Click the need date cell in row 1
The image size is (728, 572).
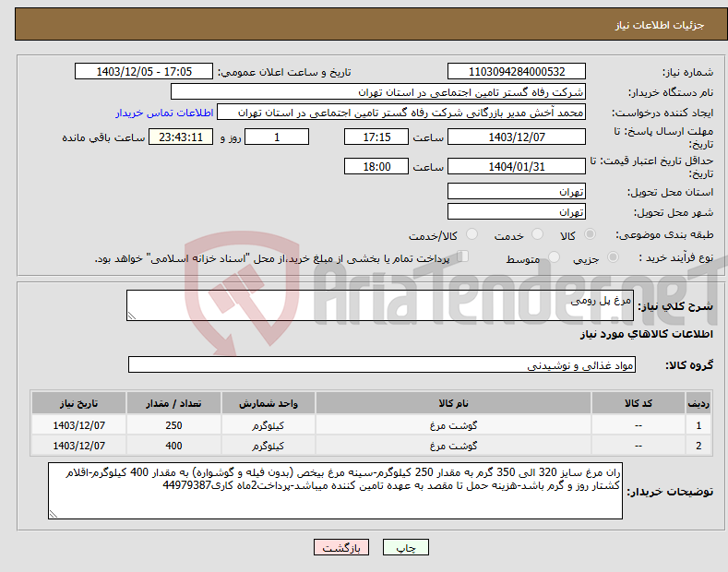tap(79, 424)
